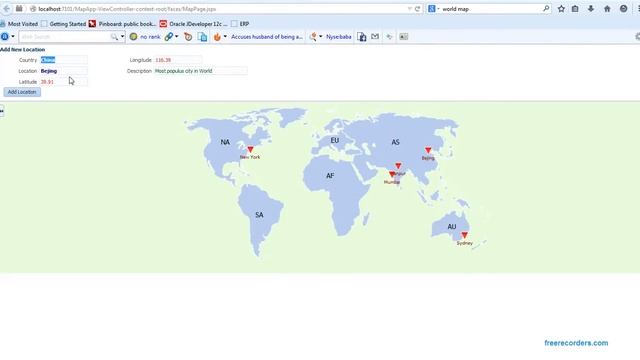The height and width of the screenshot is (360, 640).
Task: Open the downloads arrow icon
Action: tap(591, 9)
